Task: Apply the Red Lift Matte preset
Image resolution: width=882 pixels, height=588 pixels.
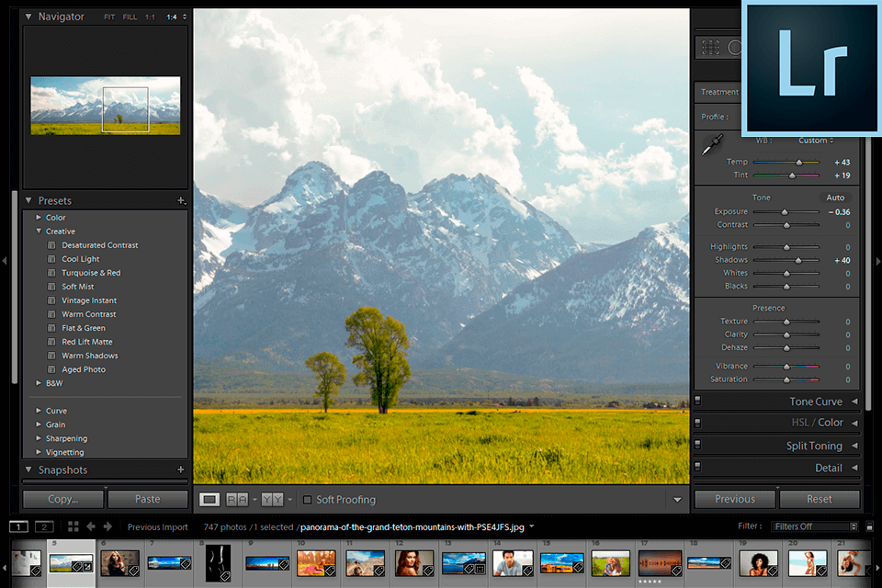Action: tap(87, 342)
